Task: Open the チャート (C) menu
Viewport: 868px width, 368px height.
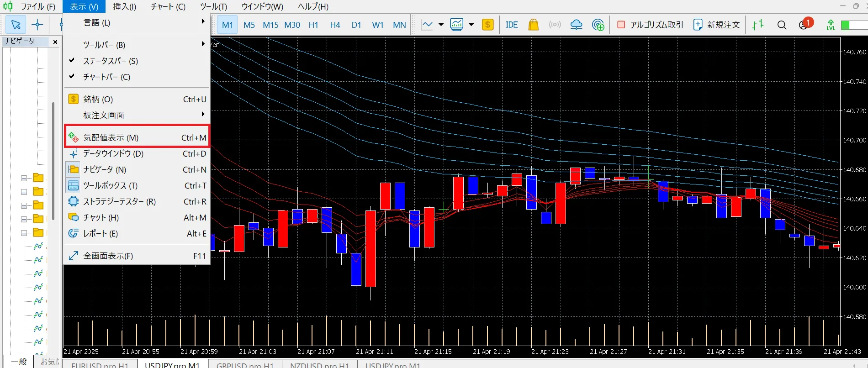Action: [168, 6]
